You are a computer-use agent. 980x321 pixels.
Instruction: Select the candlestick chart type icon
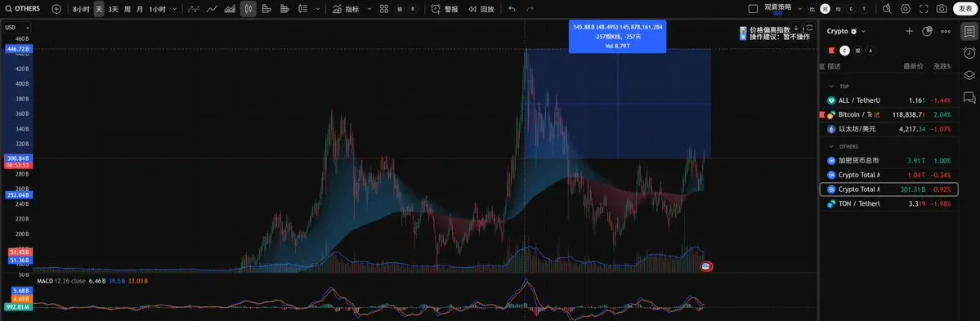click(248, 9)
